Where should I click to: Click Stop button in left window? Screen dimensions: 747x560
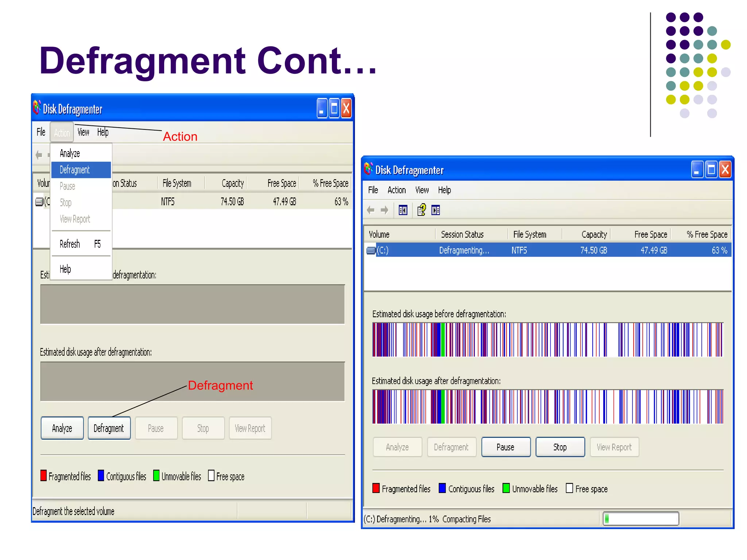203,428
